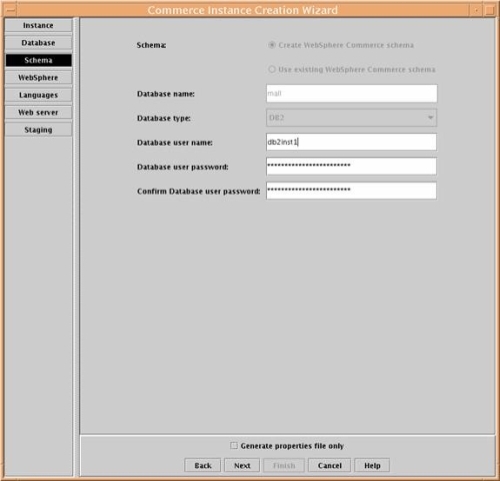Open the Instance page in sidebar

pyautogui.click(x=38, y=25)
